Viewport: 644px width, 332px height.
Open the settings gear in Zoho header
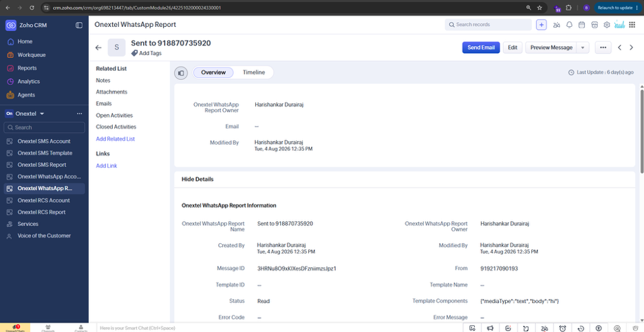click(607, 25)
